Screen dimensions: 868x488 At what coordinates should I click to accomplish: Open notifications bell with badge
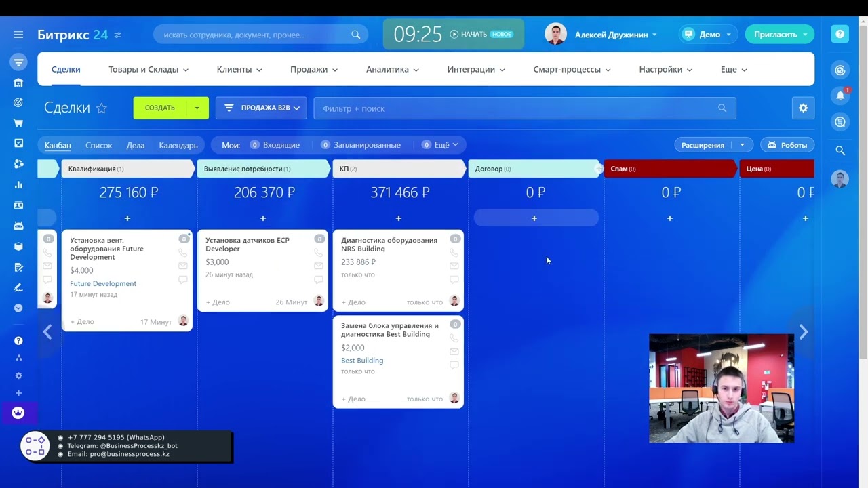tap(840, 96)
